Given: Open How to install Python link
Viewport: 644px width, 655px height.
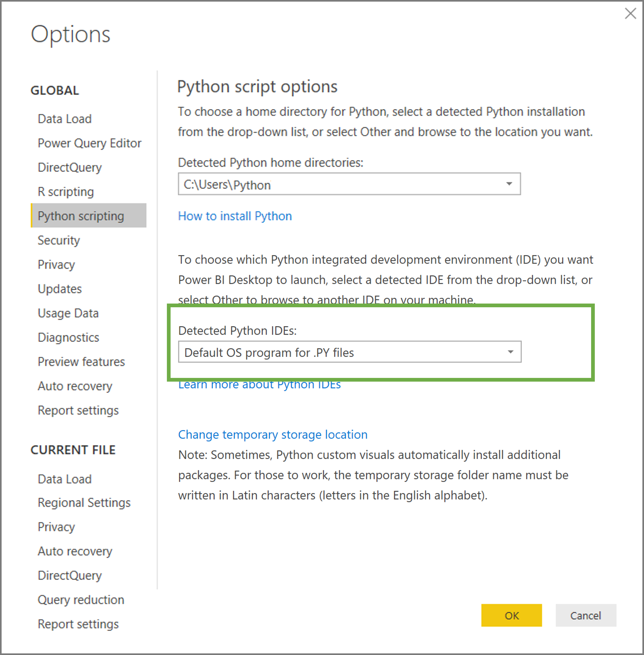Looking at the screenshot, I should (x=235, y=216).
